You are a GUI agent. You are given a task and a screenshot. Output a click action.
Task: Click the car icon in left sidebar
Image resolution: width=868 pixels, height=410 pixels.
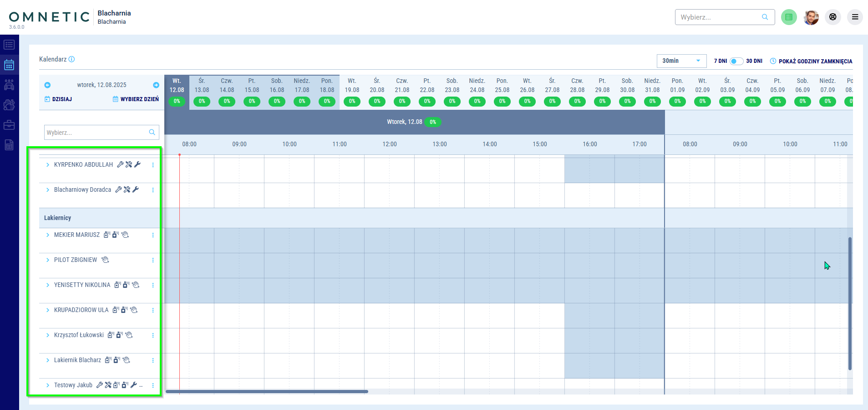9,85
